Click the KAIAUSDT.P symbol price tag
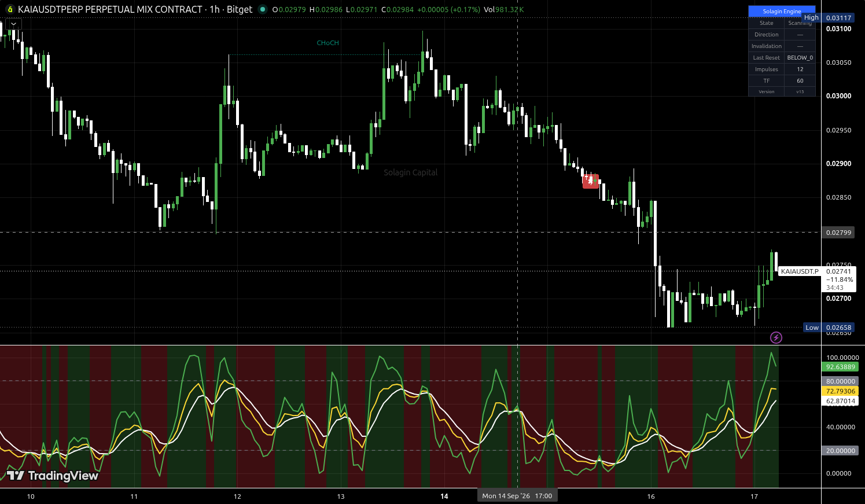The width and height of the screenshot is (865, 504). [800, 271]
